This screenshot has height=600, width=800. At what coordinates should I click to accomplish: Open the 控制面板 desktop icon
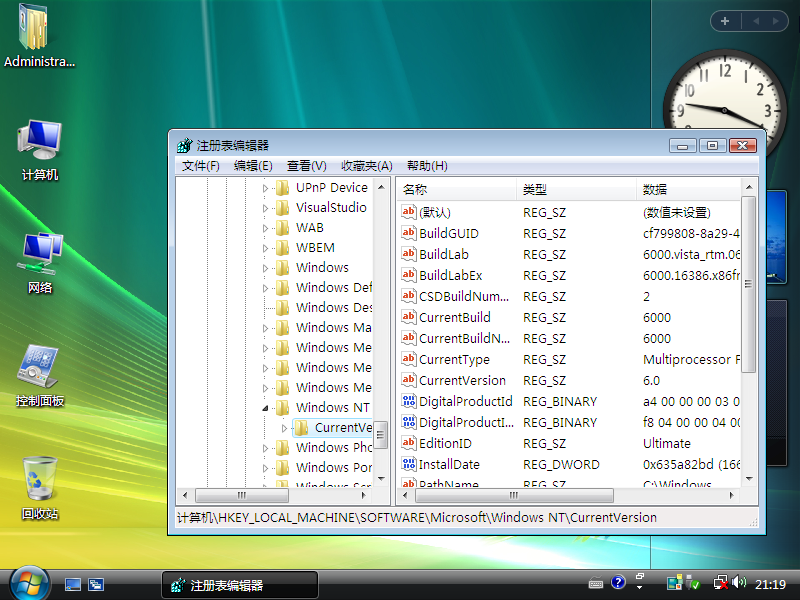[39, 376]
